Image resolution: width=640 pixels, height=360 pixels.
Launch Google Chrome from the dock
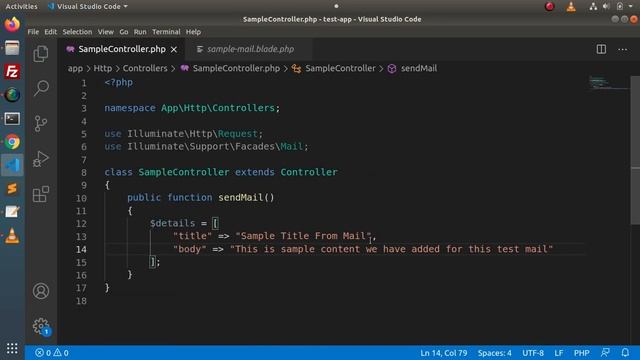click(x=12, y=142)
